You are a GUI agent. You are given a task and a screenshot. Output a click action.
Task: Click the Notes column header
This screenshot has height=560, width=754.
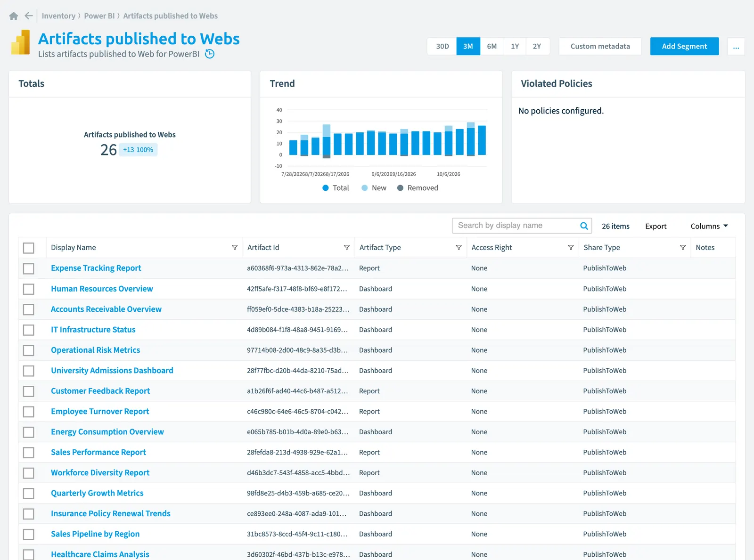tap(705, 248)
